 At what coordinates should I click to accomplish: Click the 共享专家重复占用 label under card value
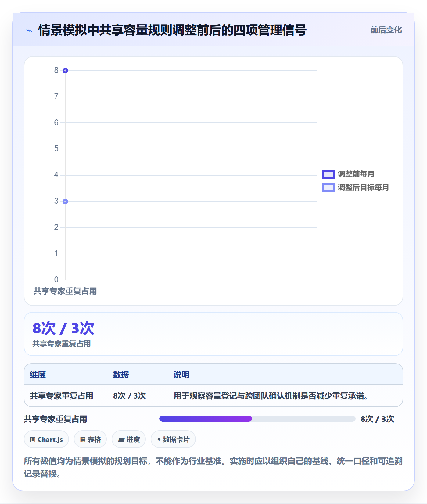click(62, 344)
